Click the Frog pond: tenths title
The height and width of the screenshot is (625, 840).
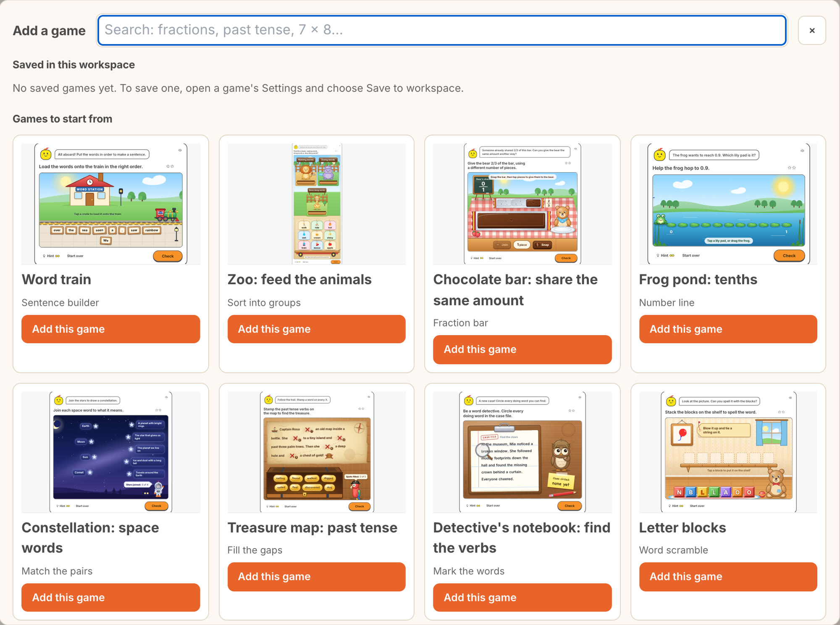[698, 279]
